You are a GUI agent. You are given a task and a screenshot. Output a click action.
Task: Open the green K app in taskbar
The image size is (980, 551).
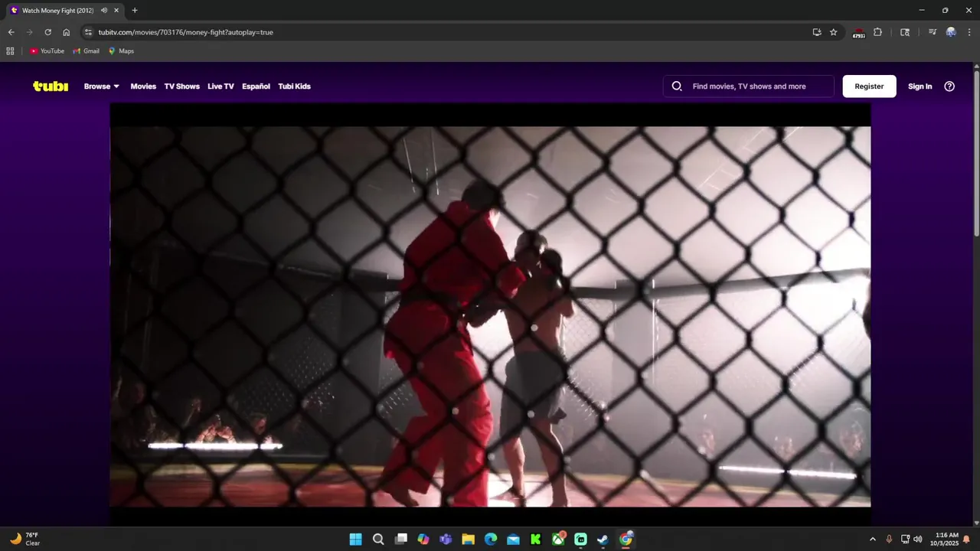coord(536,539)
